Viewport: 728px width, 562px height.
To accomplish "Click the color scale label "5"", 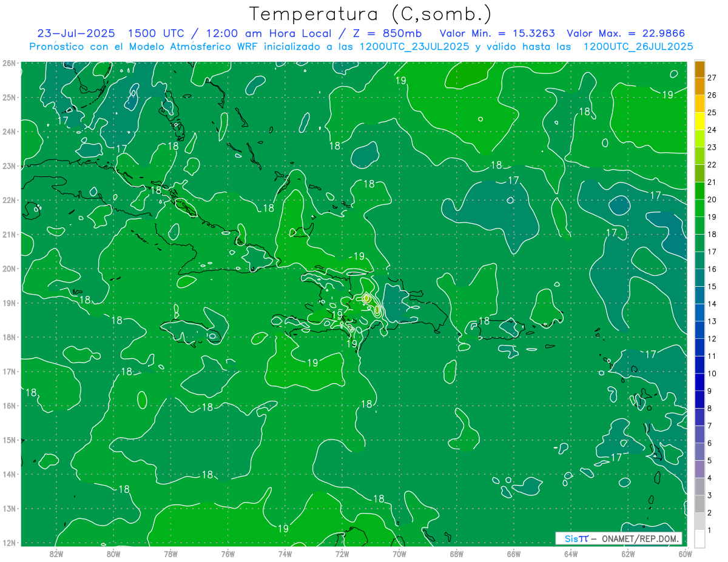I will 709,461.
